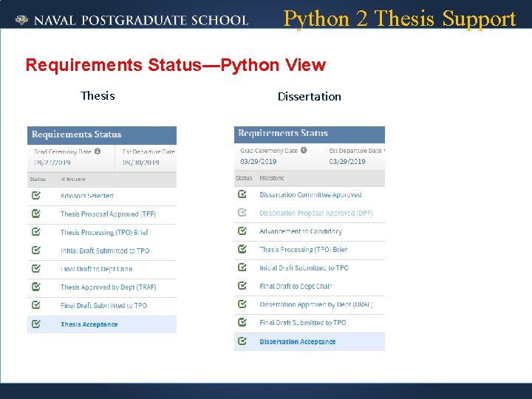
Task: Open Final Draft to Dept Chair in Thesis panel
Action: pos(97,269)
